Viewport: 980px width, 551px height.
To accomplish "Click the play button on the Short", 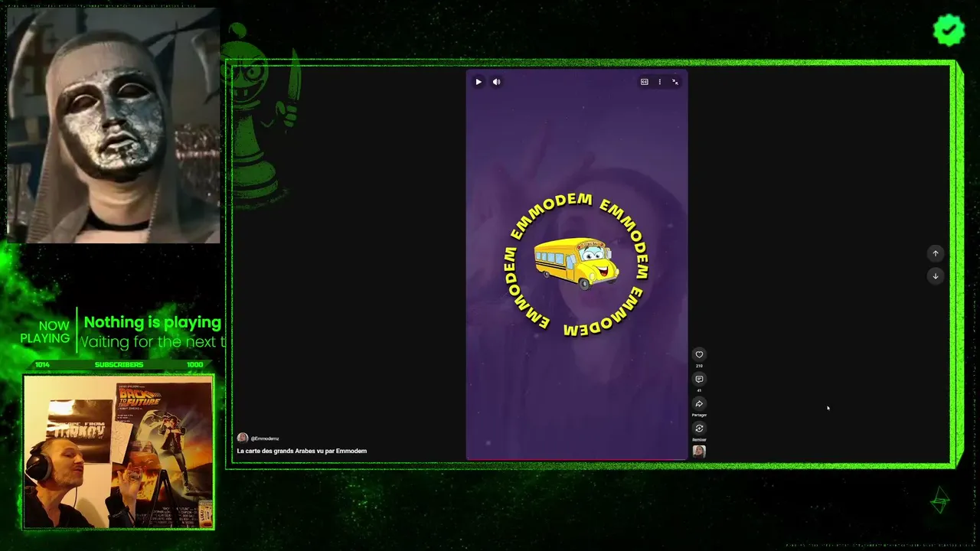I will (x=479, y=82).
